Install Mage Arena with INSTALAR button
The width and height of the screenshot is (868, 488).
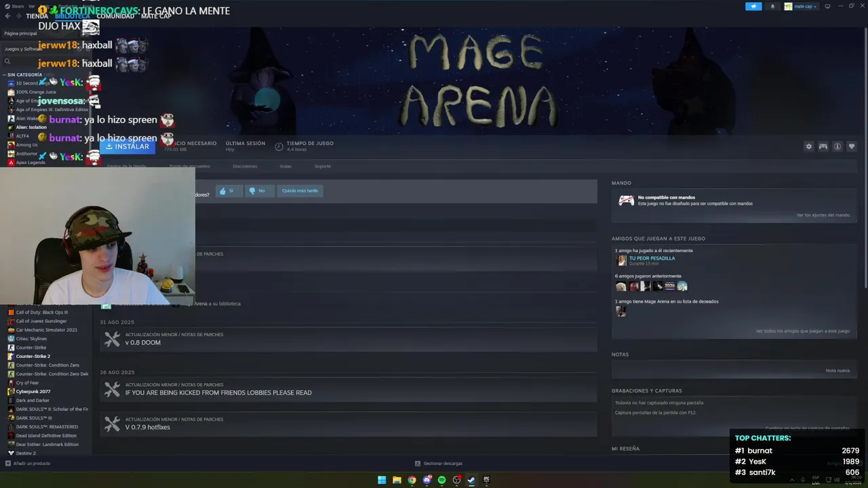[x=127, y=146]
